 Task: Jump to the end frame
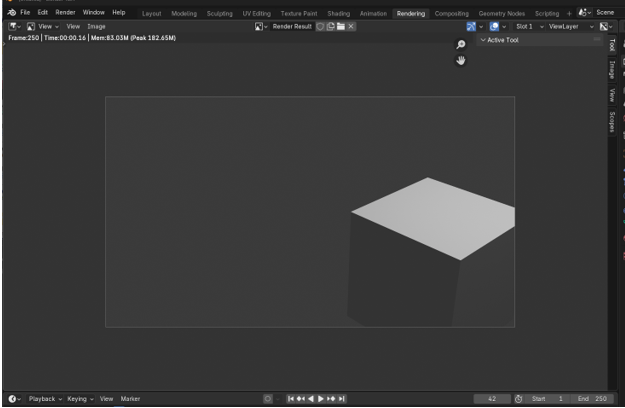(343, 399)
